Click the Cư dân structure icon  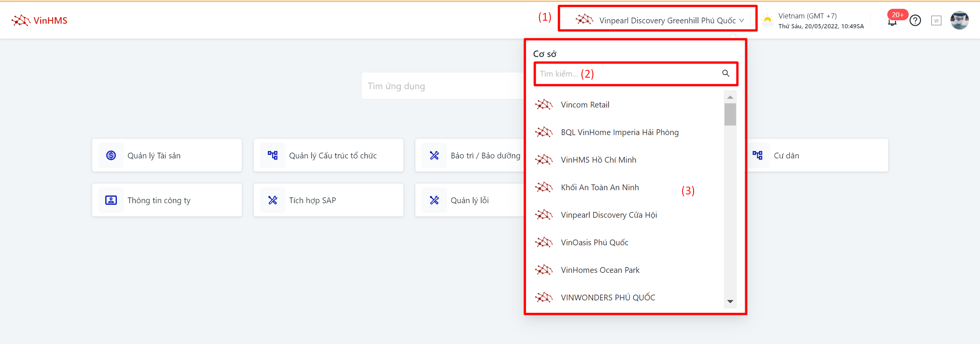(x=757, y=155)
